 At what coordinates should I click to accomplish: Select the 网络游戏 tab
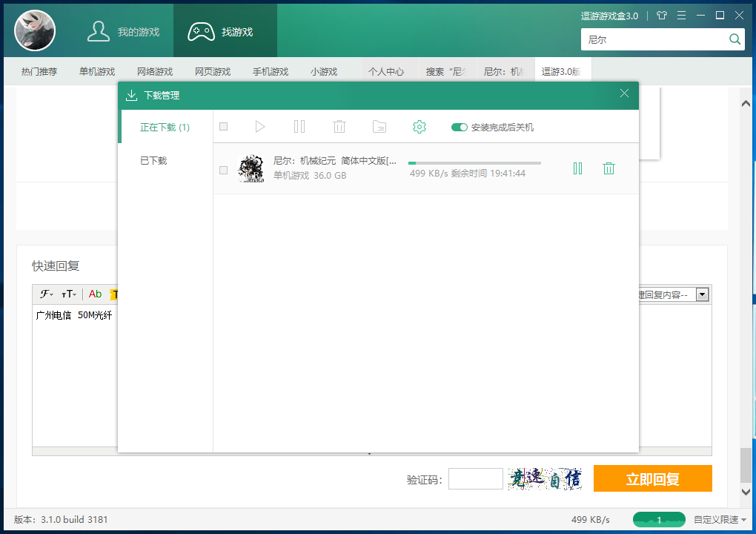155,71
